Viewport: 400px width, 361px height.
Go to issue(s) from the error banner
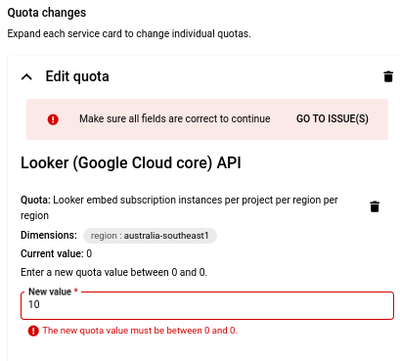(x=332, y=119)
